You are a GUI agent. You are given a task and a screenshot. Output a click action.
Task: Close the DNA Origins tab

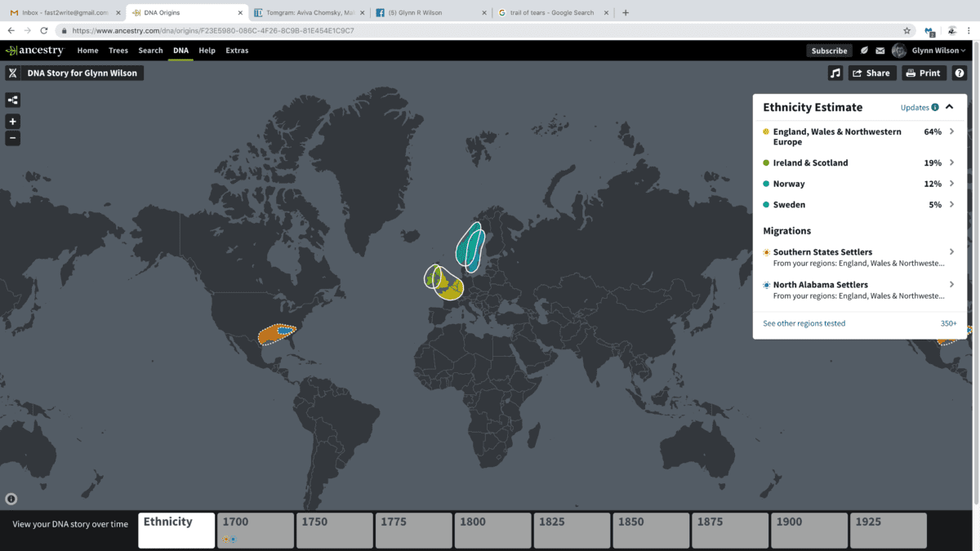pyautogui.click(x=239, y=13)
